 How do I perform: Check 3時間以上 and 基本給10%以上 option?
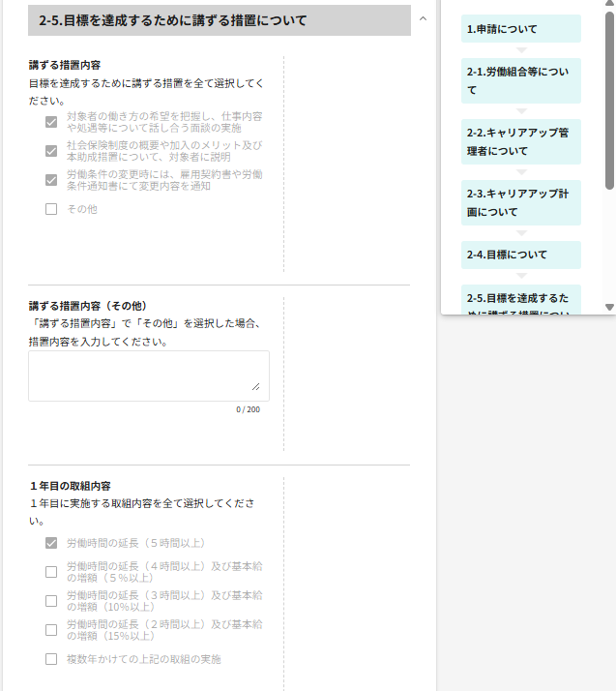coord(51,601)
